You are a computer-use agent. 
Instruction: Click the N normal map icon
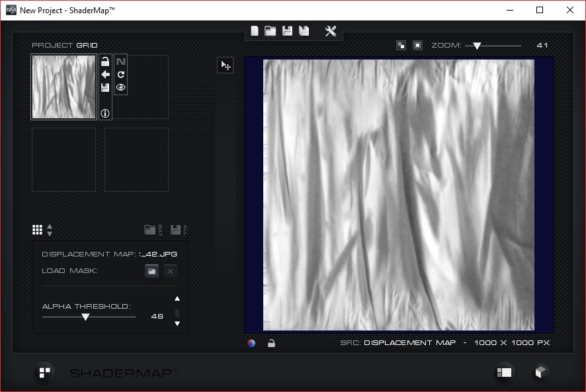[121, 61]
